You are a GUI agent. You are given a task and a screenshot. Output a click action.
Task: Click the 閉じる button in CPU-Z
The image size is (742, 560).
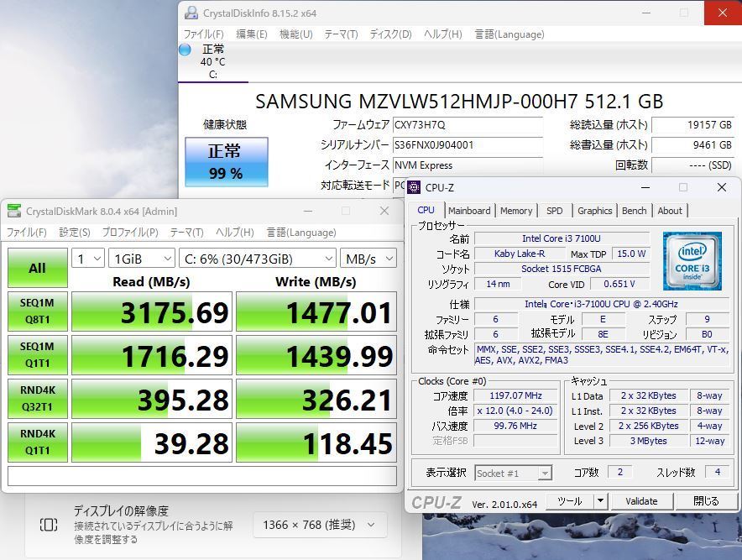(x=706, y=501)
